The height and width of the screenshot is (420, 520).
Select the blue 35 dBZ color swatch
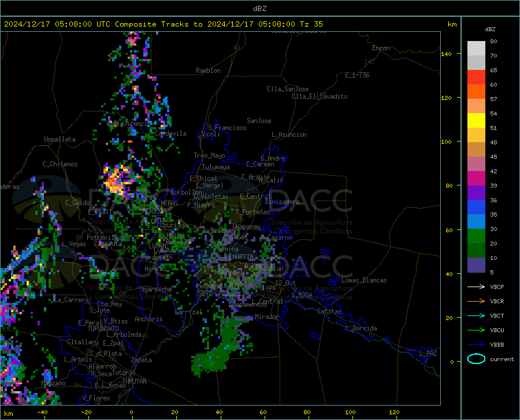476,207
